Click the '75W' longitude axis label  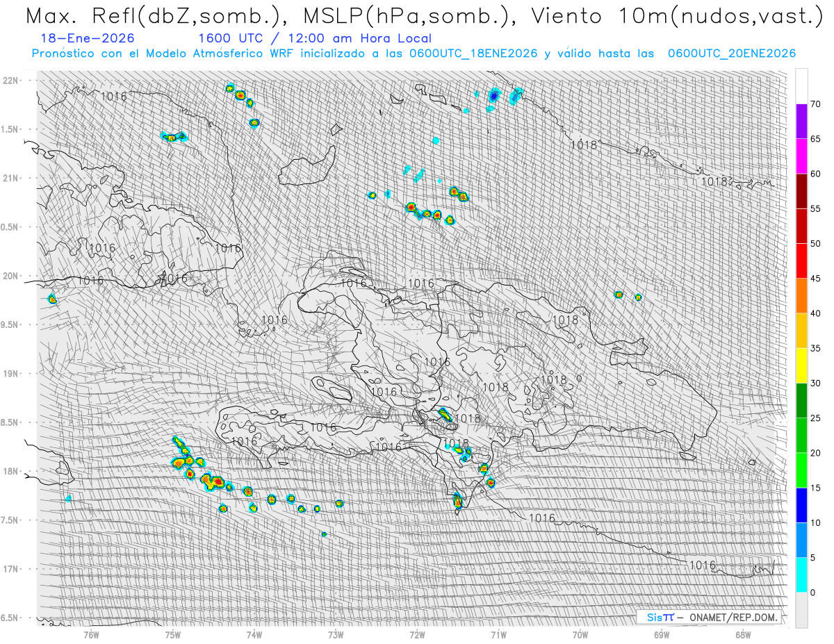172,634
